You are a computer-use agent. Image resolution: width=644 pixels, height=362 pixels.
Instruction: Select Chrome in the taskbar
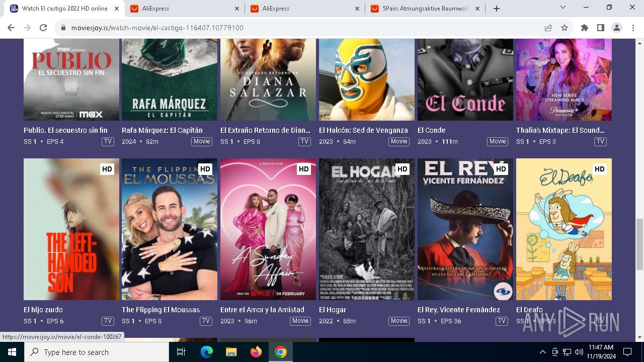coord(281,352)
